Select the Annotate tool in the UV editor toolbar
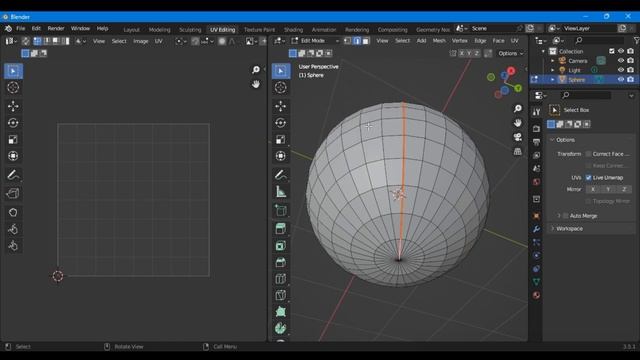640x360 pixels. click(13, 175)
